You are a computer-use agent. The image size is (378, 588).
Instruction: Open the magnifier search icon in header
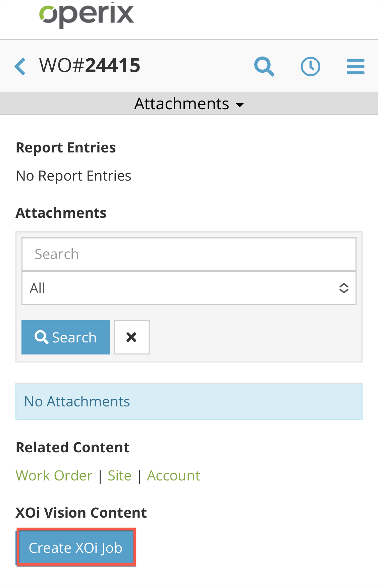[x=264, y=66]
